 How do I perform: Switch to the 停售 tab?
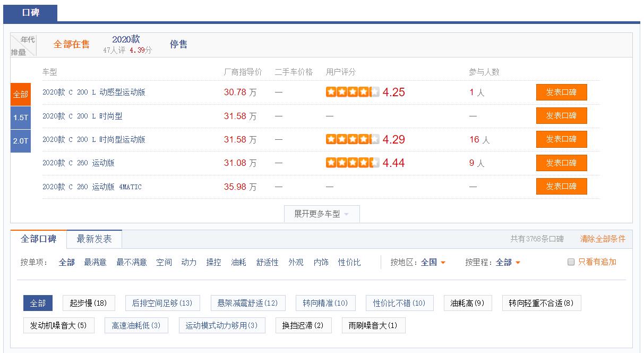point(178,45)
